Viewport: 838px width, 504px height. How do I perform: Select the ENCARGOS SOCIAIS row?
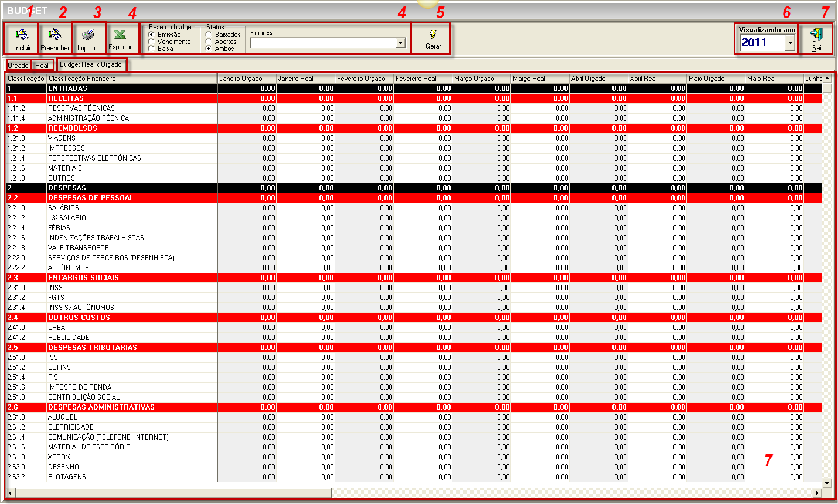[414, 278]
